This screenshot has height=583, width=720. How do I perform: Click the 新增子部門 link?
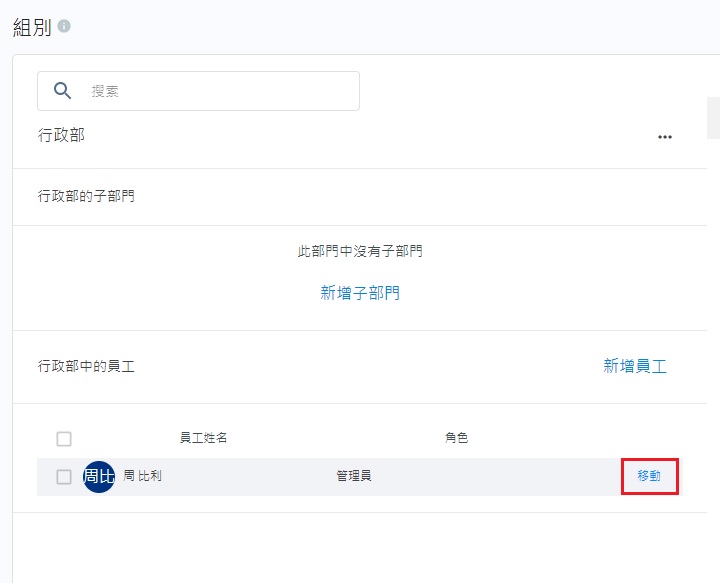[360, 293]
